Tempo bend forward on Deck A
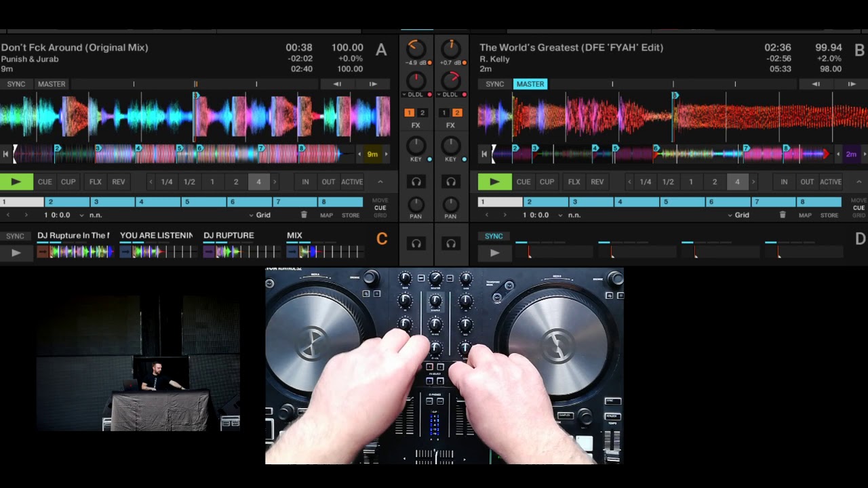The image size is (868, 488). tap(373, 84)
